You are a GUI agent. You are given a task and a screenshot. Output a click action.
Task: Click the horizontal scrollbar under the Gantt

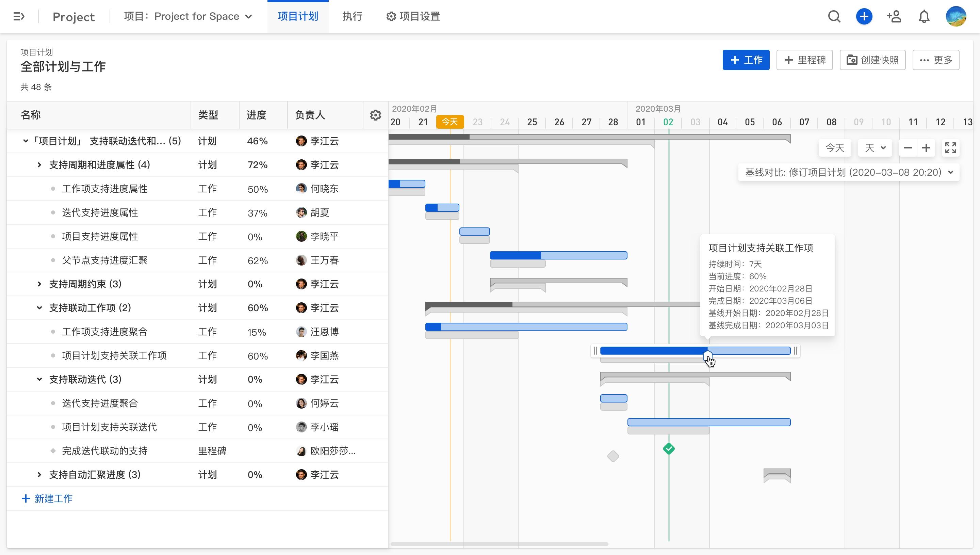(499, 544)
